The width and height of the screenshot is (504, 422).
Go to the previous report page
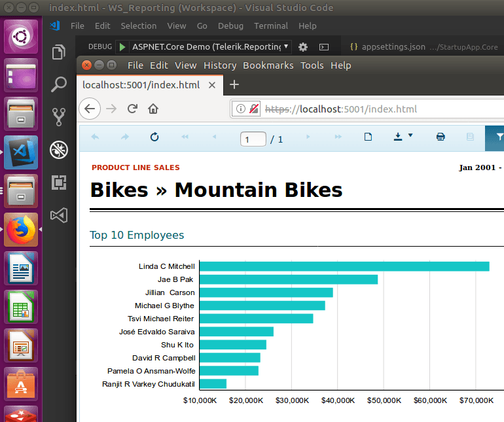(214, 137)
